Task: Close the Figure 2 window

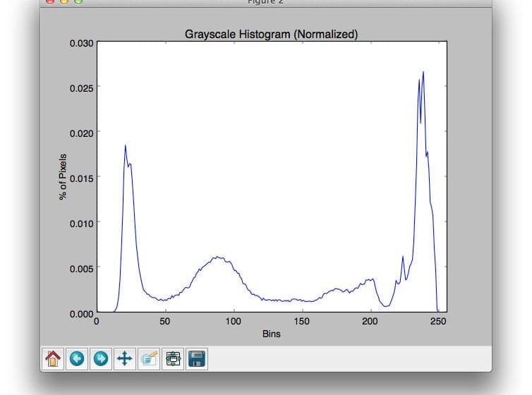Action: coord(49,2)
